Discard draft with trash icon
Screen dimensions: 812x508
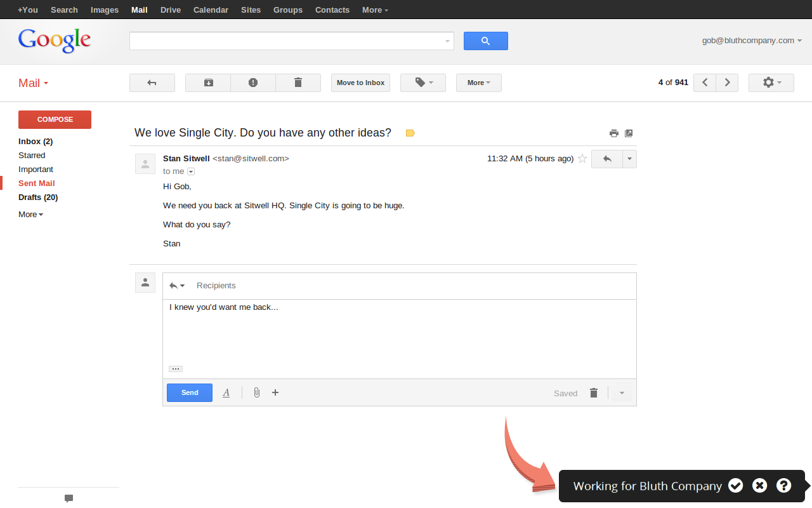pos(594,392)
